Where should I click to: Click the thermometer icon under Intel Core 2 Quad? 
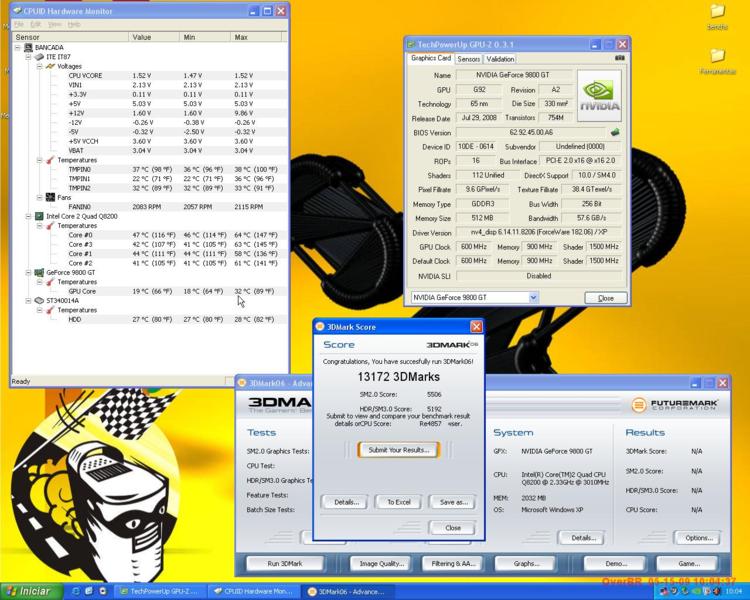click(x=50, y=225)
